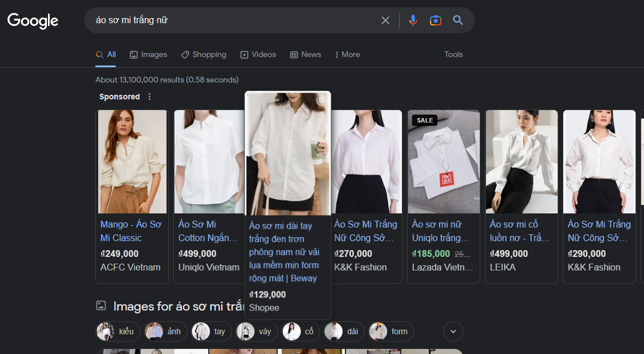Expand the More search menu
Screen dimensions: 644x354
click(x=348, y=55)
